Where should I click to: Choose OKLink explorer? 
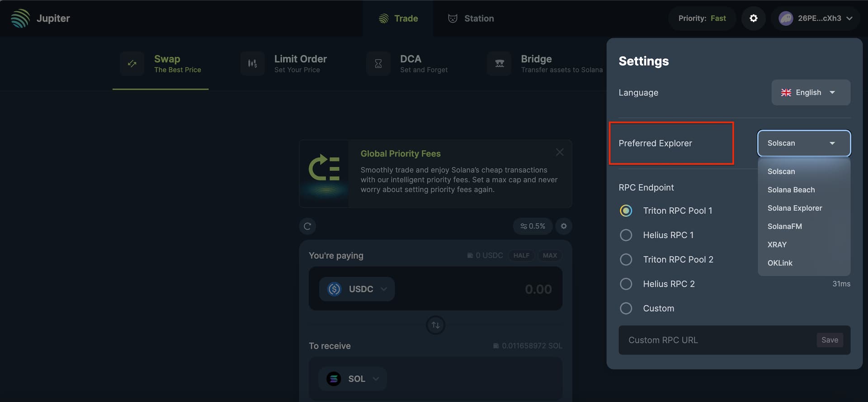click(x=804, y=263)
